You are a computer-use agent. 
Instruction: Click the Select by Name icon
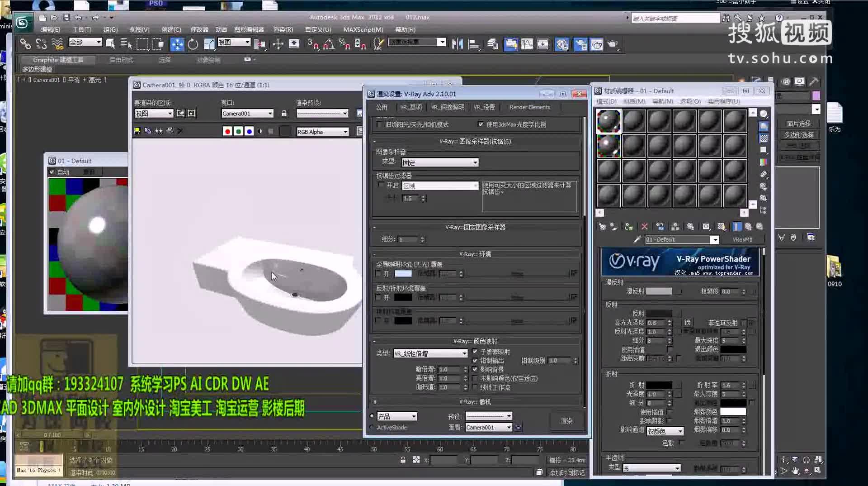[x=126, y=44]
